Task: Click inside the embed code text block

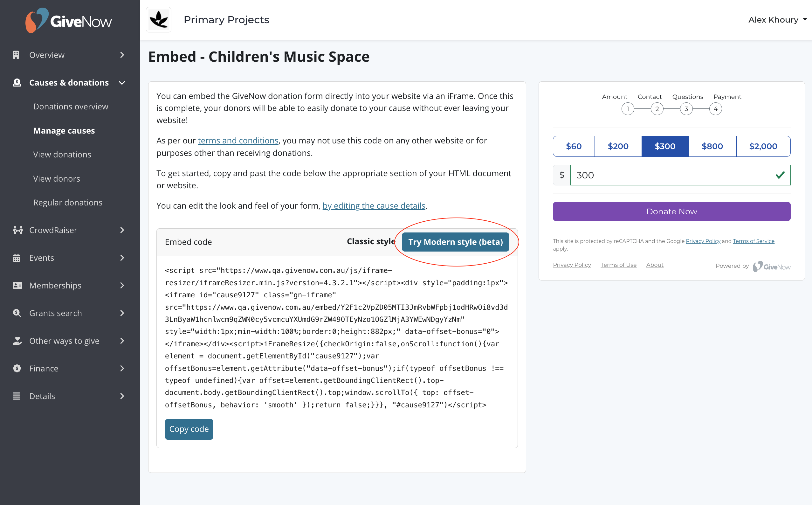Action: [337, 337]
